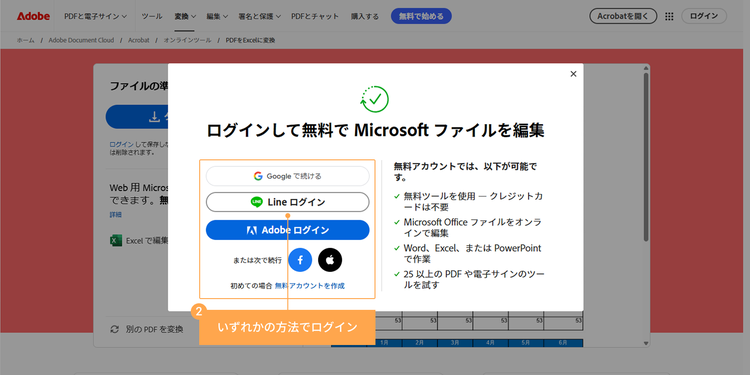Expand the 編集 dropdown menu

tap(217, 16)
